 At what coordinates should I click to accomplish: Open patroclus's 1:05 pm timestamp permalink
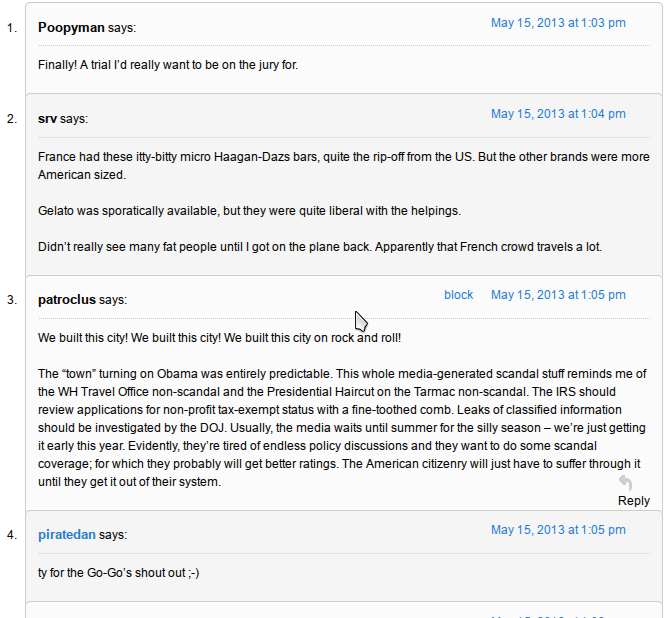558,295
